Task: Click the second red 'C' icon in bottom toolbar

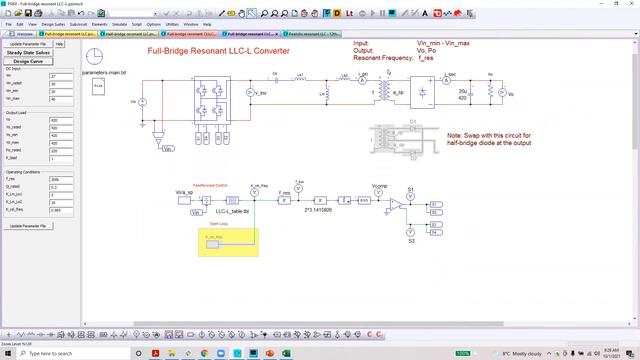Action: (x=379, y=335)
